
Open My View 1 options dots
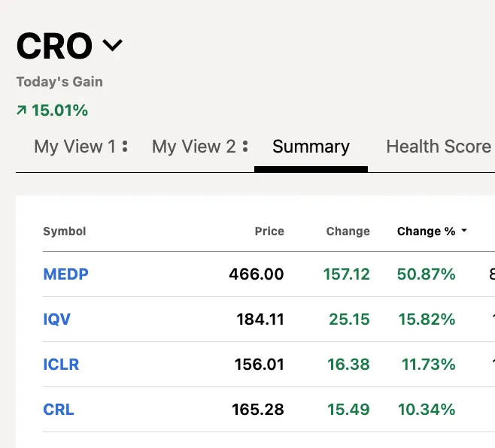(x=125, y=147)
